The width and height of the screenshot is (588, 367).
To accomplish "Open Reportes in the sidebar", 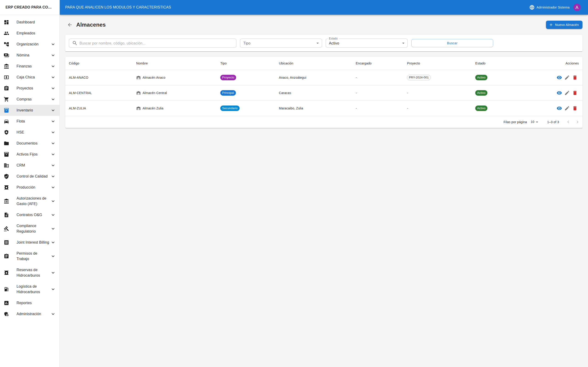I will [24, 303].
